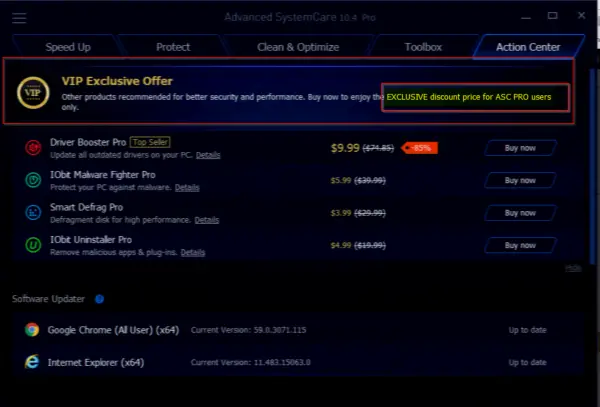Screen dimensions: 600x407
Task: Click Hide link below the offers
Action: point(573,268)
